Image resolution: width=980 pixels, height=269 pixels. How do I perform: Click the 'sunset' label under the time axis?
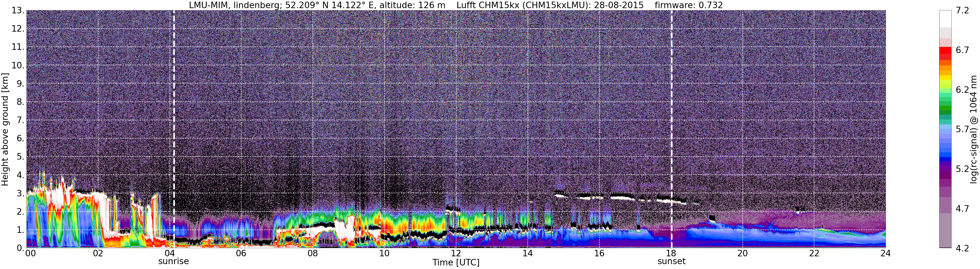672,261
